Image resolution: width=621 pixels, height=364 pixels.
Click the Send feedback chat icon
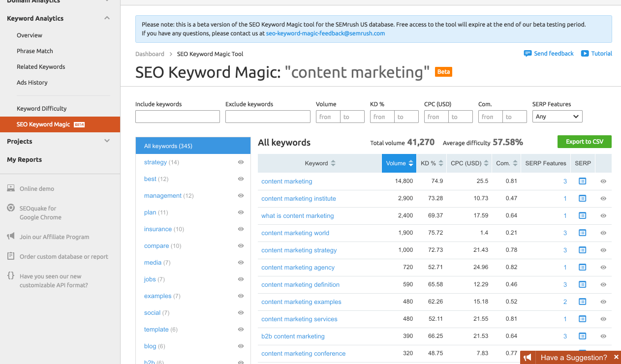[528, 54]
